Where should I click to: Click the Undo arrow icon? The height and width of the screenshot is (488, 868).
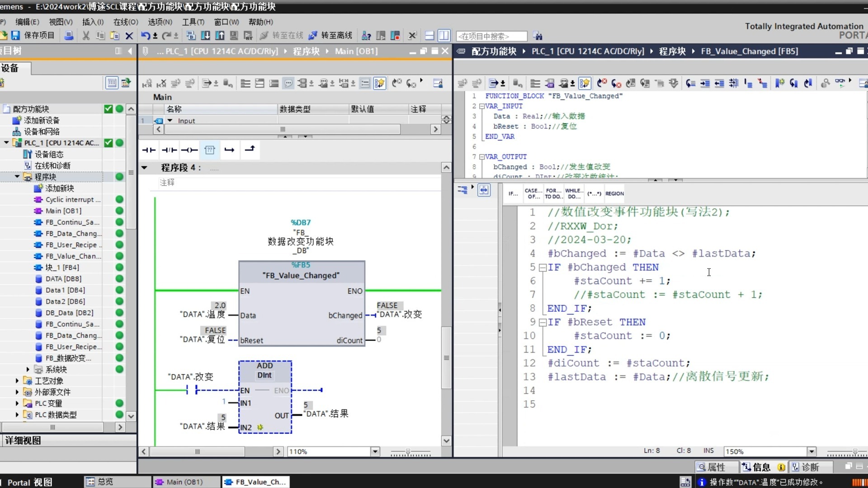click(x=146, y=35)
